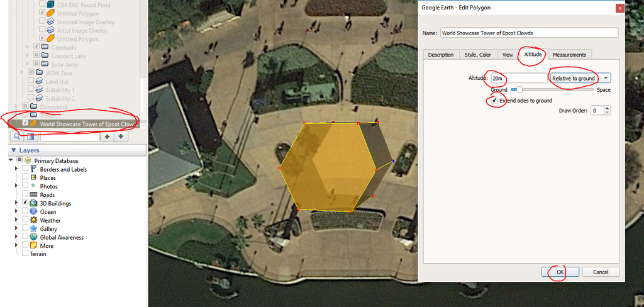644x307 pixels.
Task: Click the Weather sun icon in Layers
Action: click(34, 221)
